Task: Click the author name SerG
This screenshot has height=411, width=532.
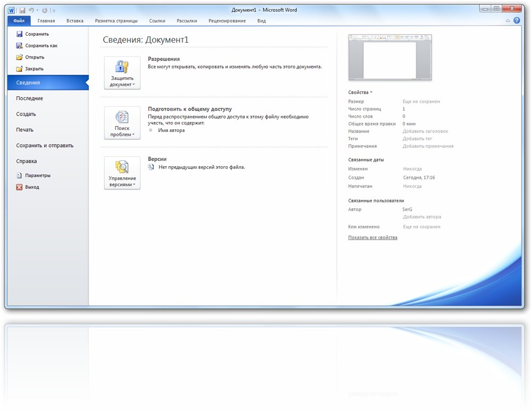Action: (408, 210)
